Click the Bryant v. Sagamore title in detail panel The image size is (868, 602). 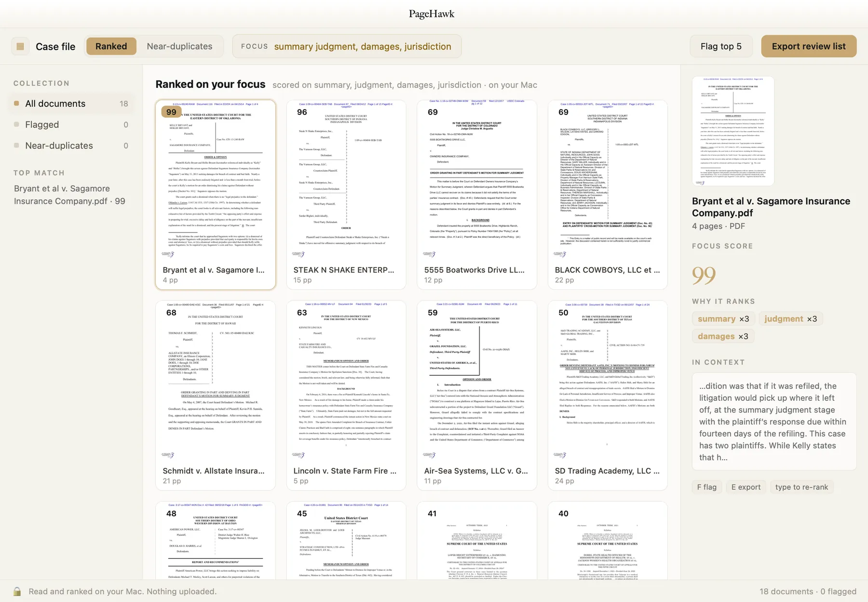pyautogui.click(x=771, y=207)
